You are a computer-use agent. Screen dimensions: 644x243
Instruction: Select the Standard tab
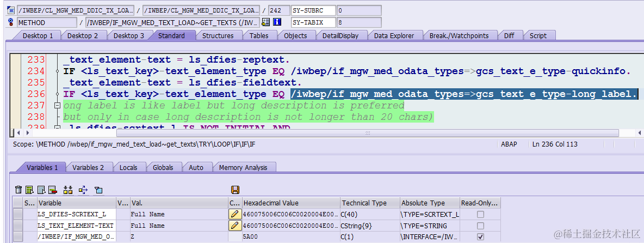(171, 36)
